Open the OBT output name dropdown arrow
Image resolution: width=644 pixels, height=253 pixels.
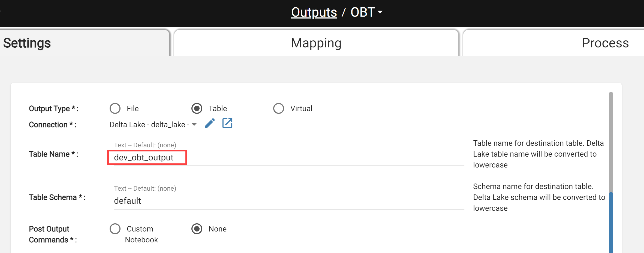pos(380,12)
